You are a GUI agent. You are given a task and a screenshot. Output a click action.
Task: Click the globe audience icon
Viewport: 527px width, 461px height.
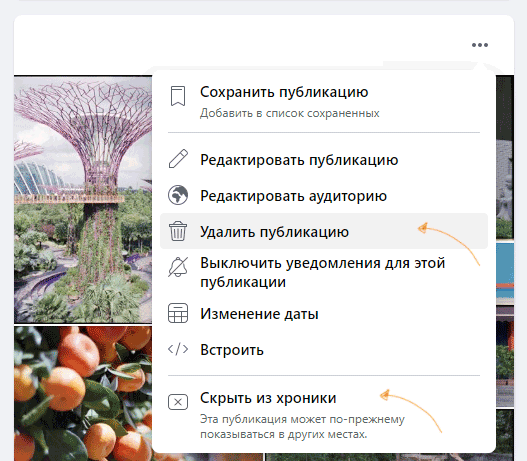pos(178,195)
